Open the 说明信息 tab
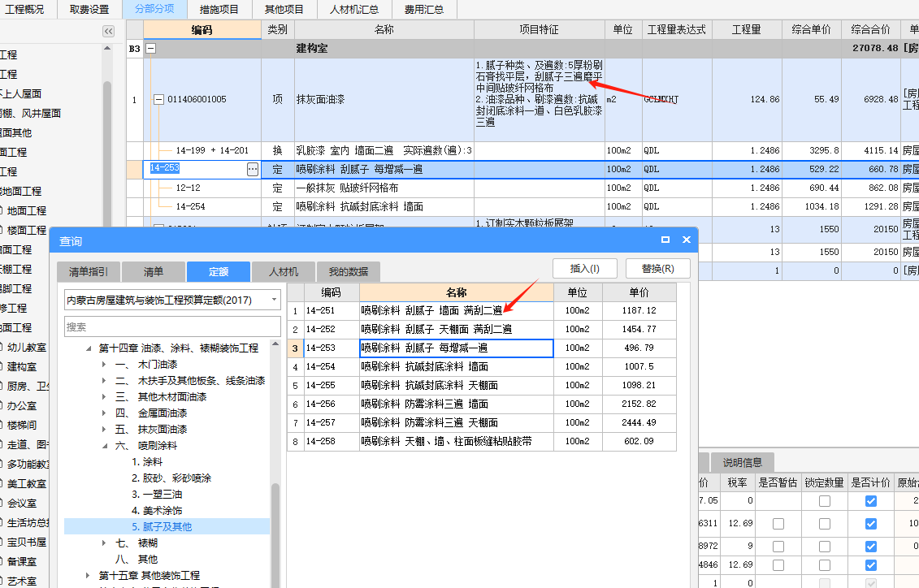 coord(742,462)
